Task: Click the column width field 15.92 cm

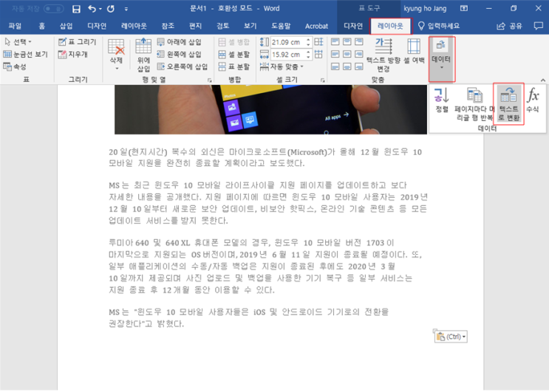Action: (x=287, y=55)
